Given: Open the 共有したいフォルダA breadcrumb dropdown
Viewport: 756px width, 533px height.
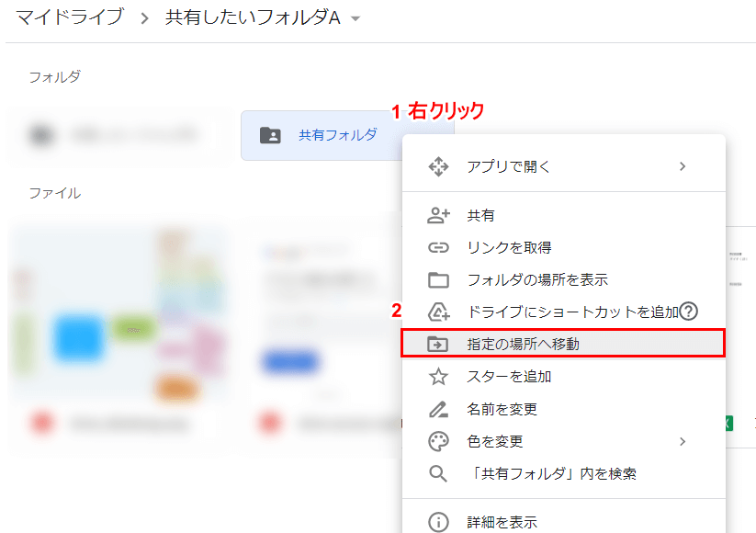Looking at the screenshot, I should 355,19.
